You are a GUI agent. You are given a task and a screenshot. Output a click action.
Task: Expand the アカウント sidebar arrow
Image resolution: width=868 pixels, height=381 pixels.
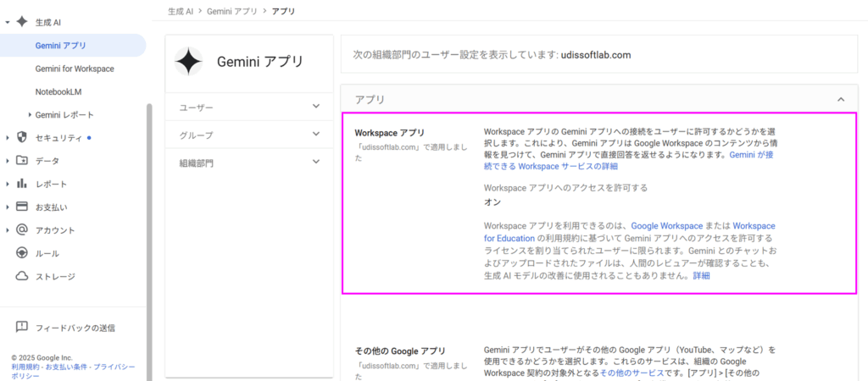tap(7, 230)
